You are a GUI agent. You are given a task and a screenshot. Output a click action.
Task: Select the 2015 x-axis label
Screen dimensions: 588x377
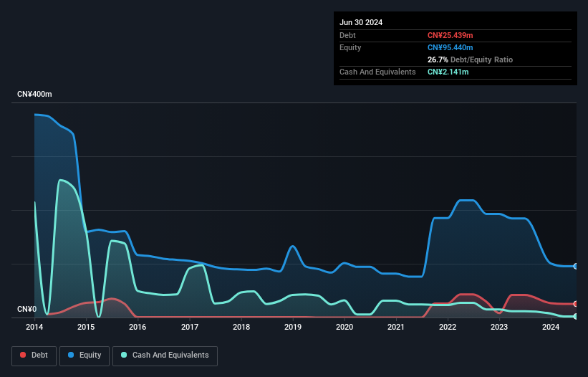pos(86,327)
